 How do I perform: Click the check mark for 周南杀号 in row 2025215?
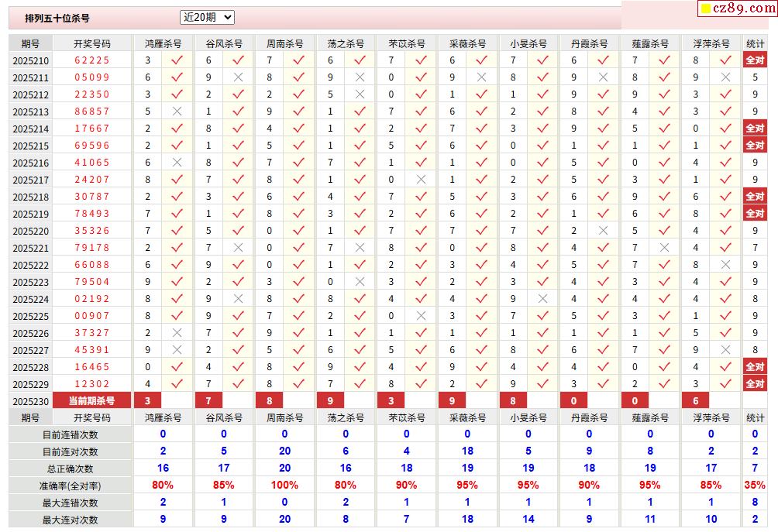coord(298,146)
